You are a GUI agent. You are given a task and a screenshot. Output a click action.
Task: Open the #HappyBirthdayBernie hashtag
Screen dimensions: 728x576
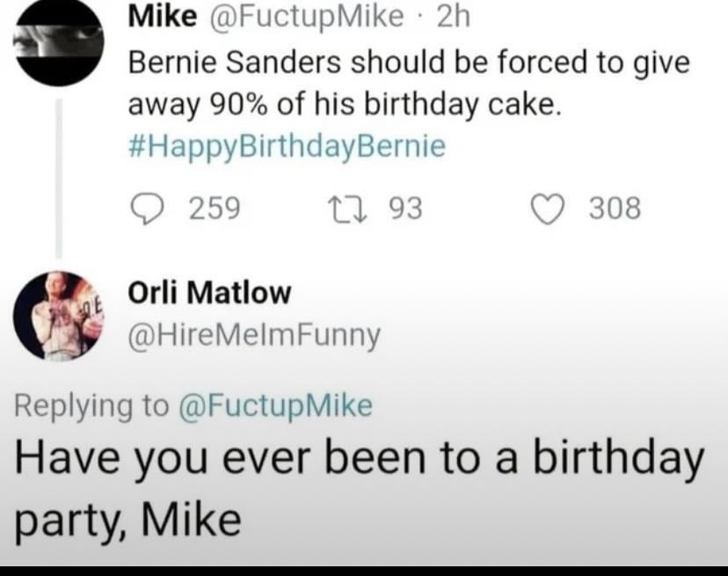coord(287,145)
